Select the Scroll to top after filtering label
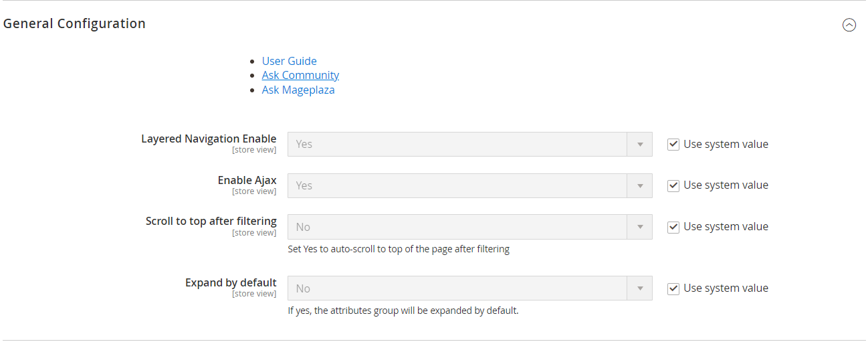Viewport: 868px width, 346px height. pos(211,221)
